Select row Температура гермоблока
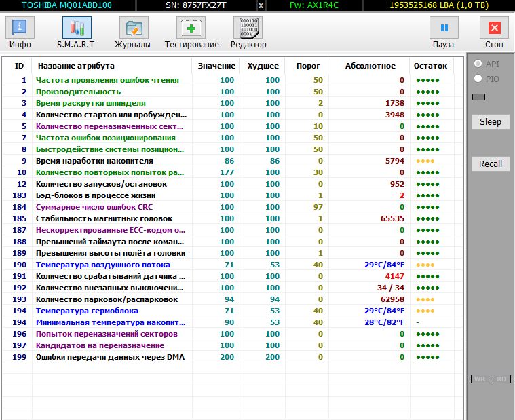Screen dimensions: 515x420 coord(231,311)
